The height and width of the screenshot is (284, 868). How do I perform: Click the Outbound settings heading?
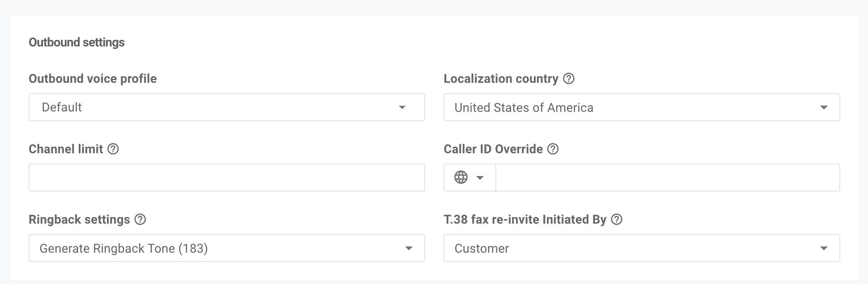click(77, 42)
